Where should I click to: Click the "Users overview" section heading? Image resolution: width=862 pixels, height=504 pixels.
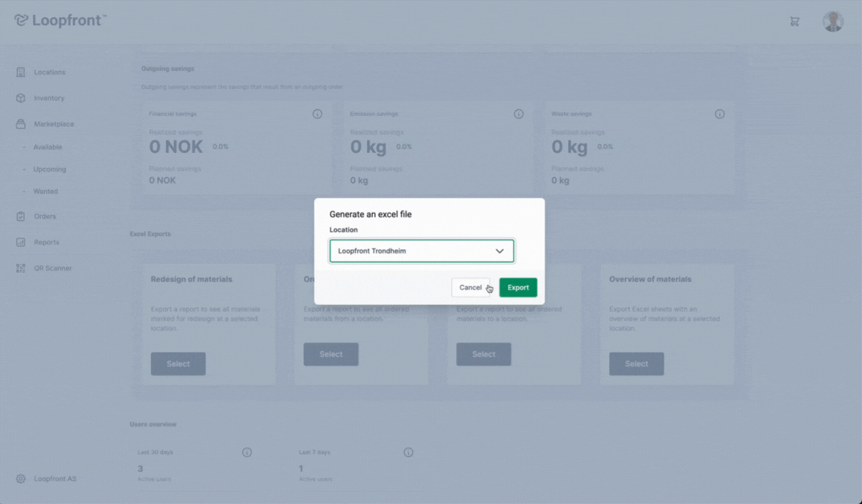[x=153, y=424]
